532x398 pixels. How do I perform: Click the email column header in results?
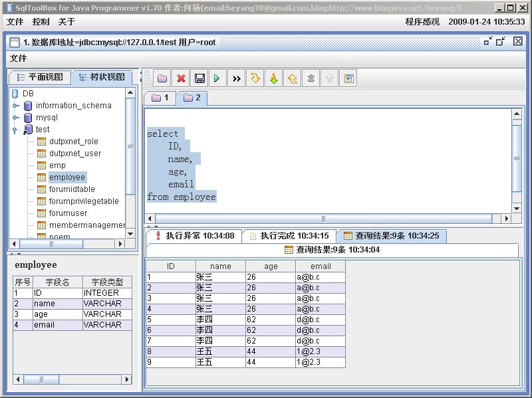(x=321, y=266)
